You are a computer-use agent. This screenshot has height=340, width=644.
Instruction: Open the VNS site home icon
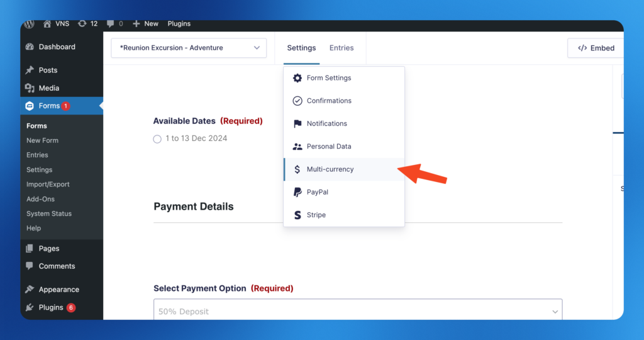pos(48,24)
